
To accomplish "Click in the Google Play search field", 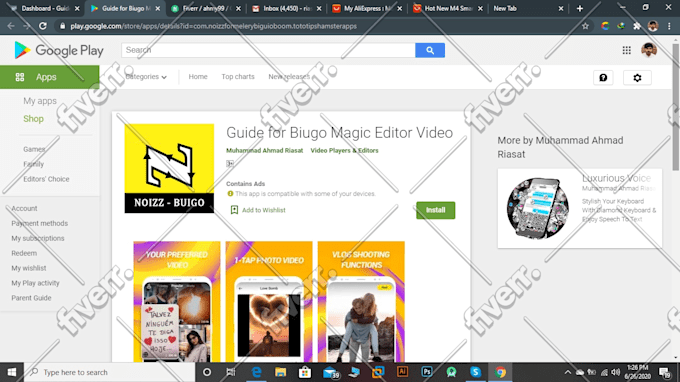I will 268,50.
